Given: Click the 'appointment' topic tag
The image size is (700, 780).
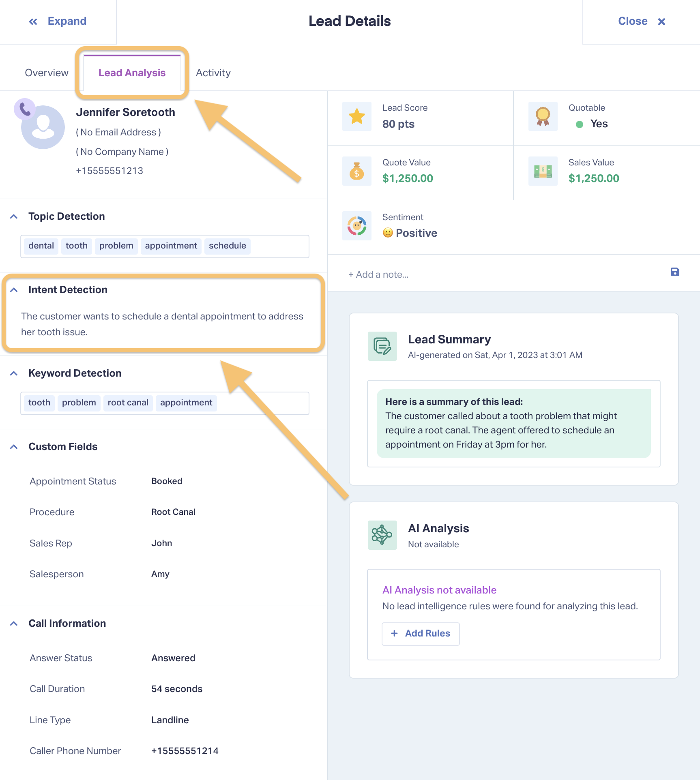Looking at the screenshot, I should click(x=171, y=246).
